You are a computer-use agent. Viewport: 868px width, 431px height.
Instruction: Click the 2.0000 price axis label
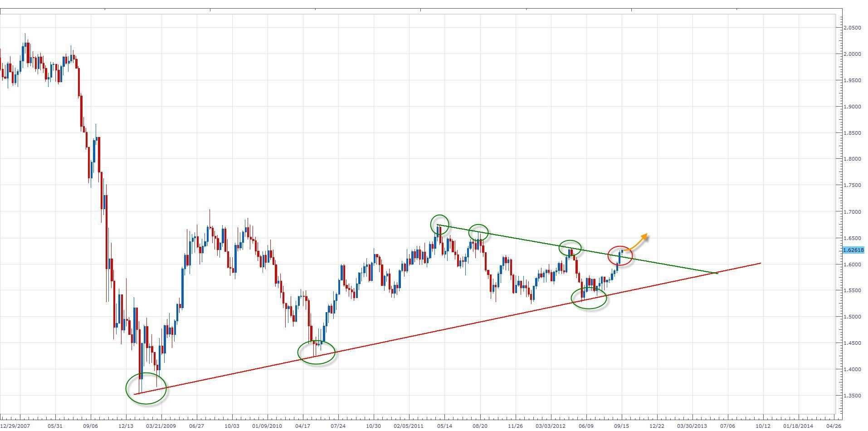(852, 54)
